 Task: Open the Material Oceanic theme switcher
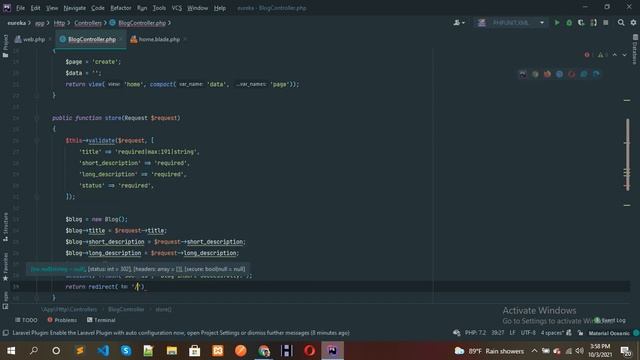[x=609, y=333]
